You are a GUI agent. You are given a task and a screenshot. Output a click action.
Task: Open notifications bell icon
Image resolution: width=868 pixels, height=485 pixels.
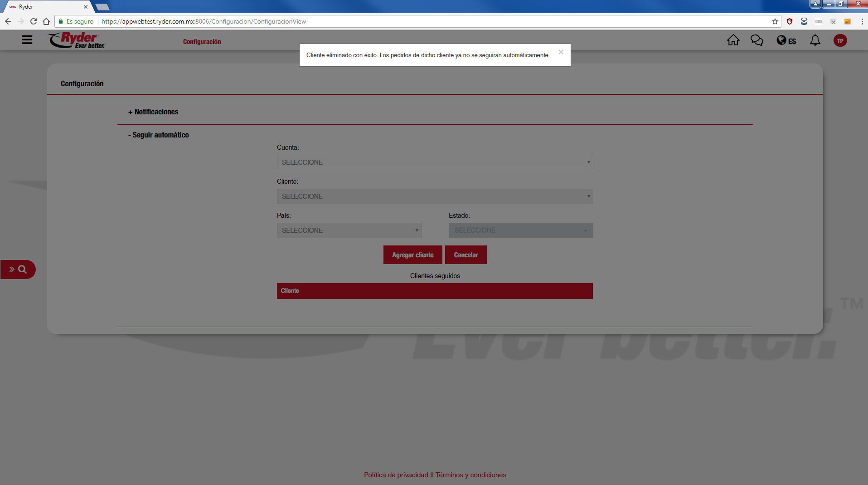815,40
